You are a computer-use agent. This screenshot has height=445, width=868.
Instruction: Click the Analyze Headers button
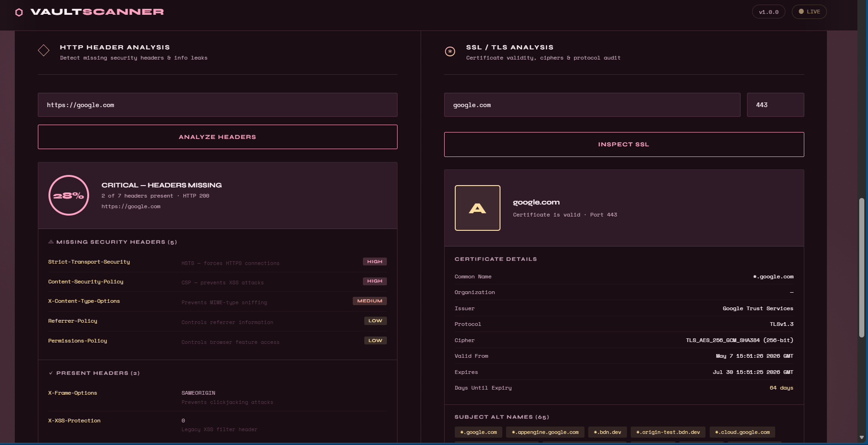coord(217,137)
